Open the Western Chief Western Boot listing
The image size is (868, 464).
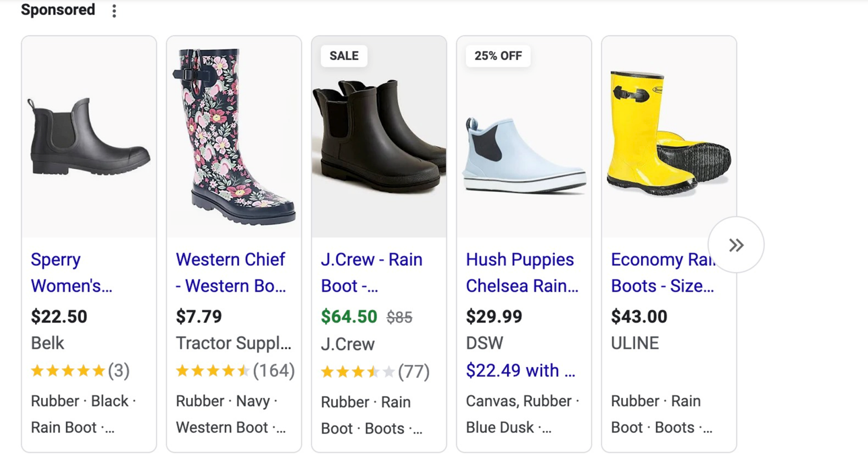(x=231, y=272)
